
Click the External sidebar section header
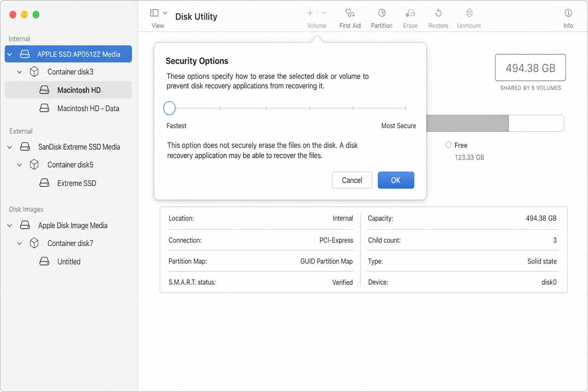tap(21, 131)
